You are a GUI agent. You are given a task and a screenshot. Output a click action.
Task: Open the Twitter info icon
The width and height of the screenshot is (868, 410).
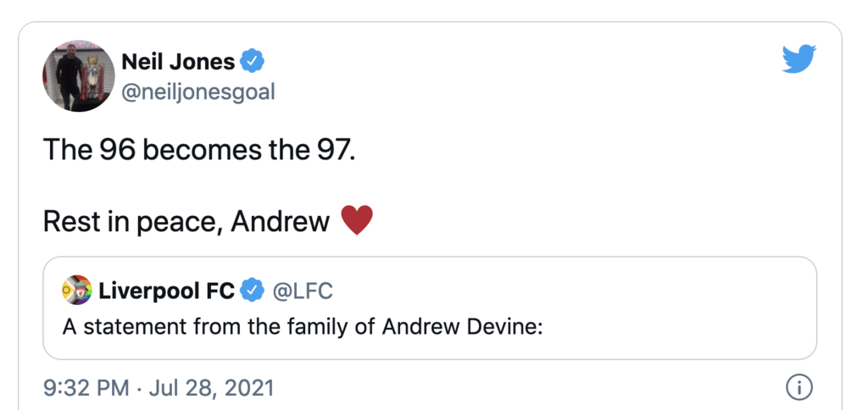798,388
